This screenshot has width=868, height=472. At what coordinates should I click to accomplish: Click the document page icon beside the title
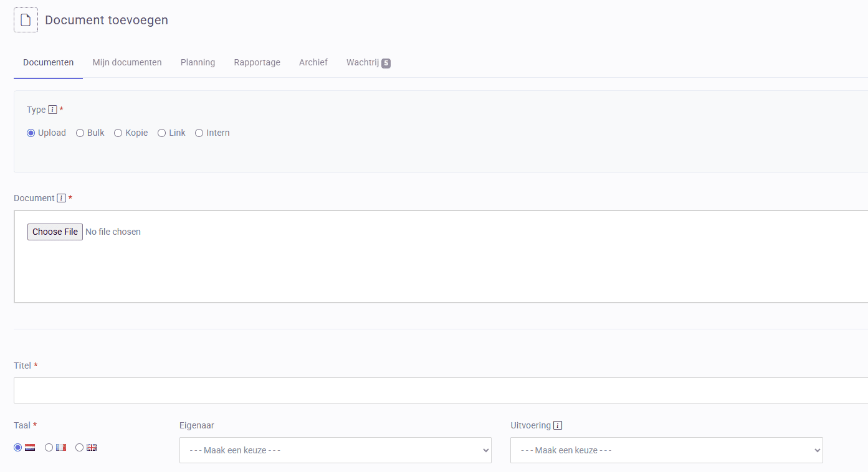26,20
